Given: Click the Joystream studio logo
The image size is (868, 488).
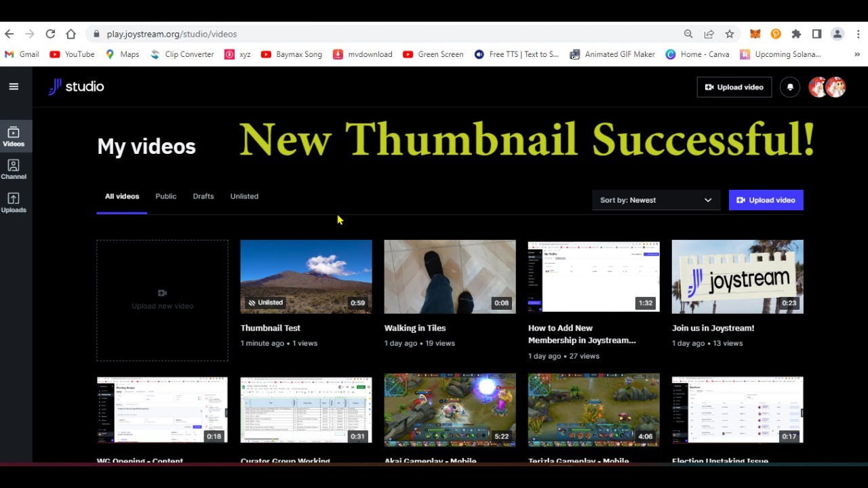Looking at the screenshot, I should pos(76,87).
